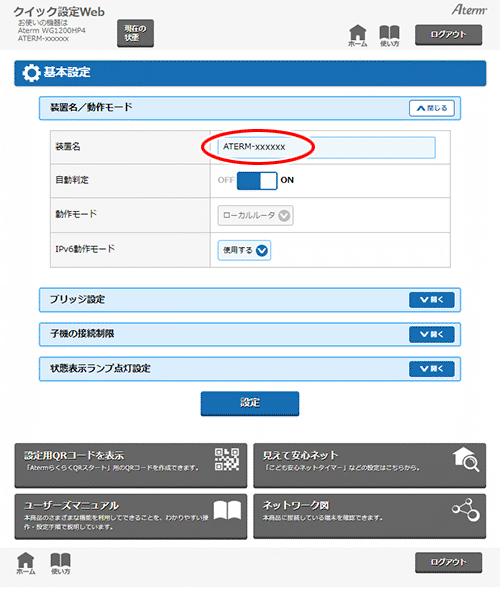Click the 装置名 input field ATERM-xxxxxx
The image size is (500, 597).
tap(326, 147)
